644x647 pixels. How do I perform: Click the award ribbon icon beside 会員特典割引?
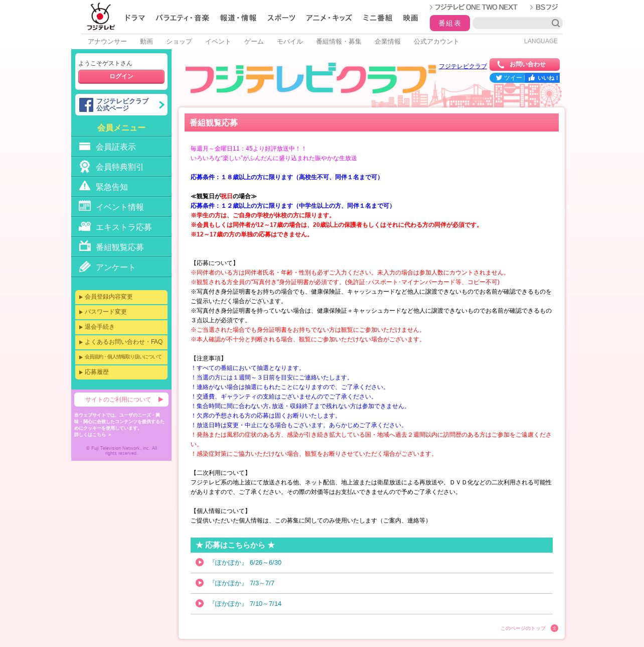pos(85,167)
